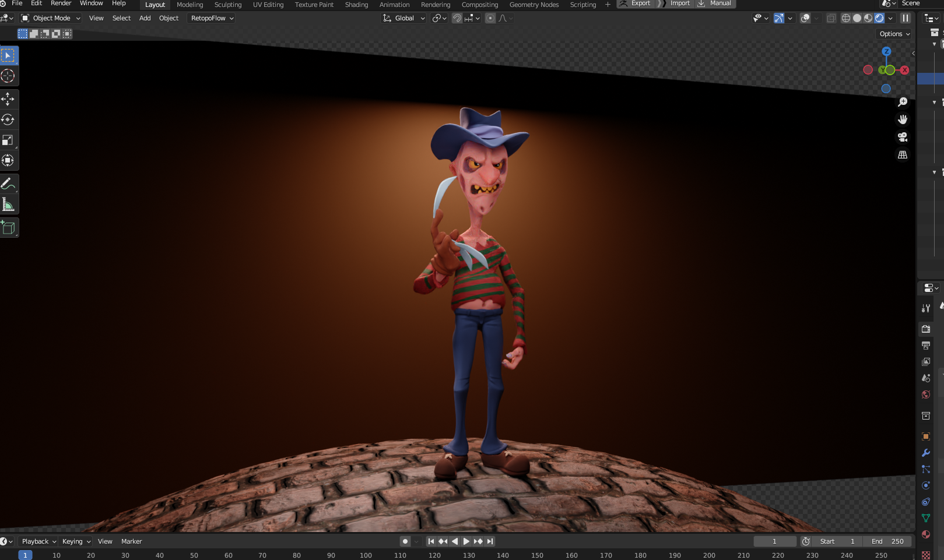This screenshot has width=944, height=560.
Task: Set the End frame field to adjust range
Action: click(888, 541)
